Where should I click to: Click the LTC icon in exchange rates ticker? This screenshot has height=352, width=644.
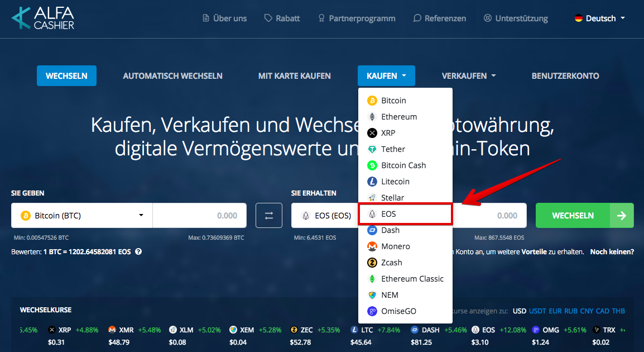pyautogui.click(x=354, y=330)
